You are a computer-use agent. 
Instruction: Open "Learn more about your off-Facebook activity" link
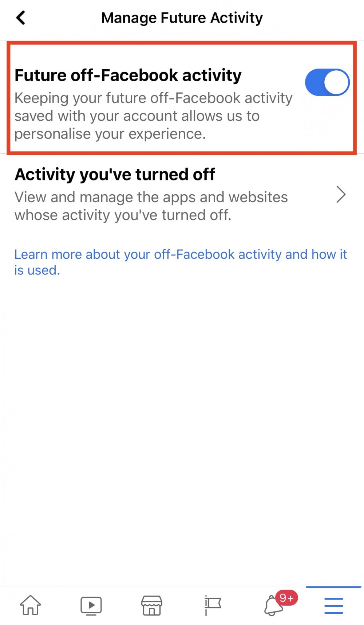pos(181,254)
